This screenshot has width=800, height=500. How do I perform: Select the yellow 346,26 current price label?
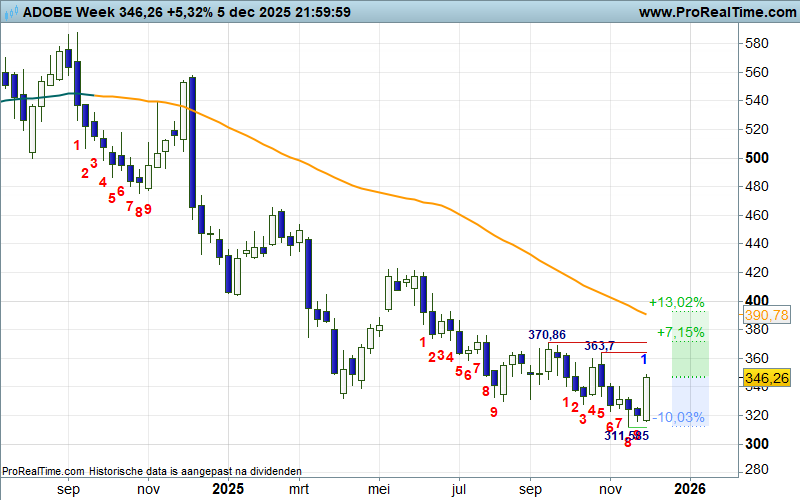click(x=765, y=379)
